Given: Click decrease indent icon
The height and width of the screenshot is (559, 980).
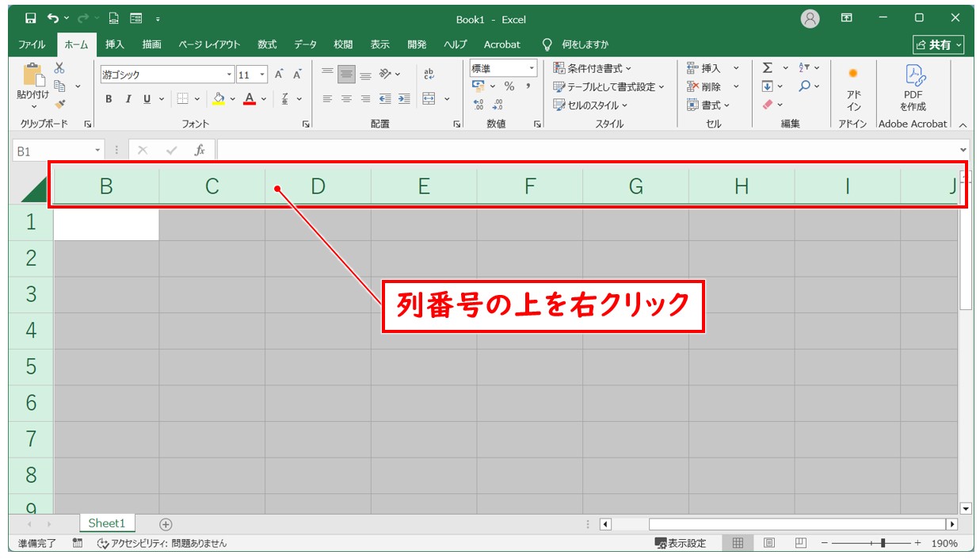Looking at the screenshot, I should click(385, 99).
